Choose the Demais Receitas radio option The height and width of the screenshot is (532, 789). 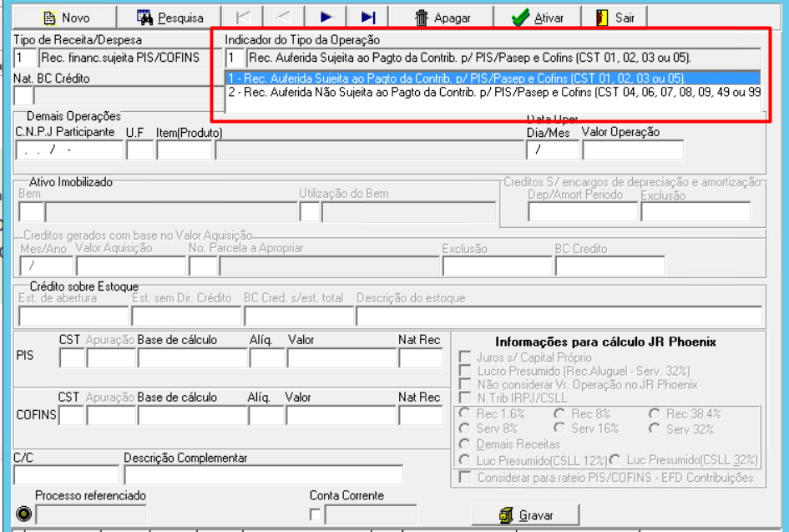pos(465,444)
